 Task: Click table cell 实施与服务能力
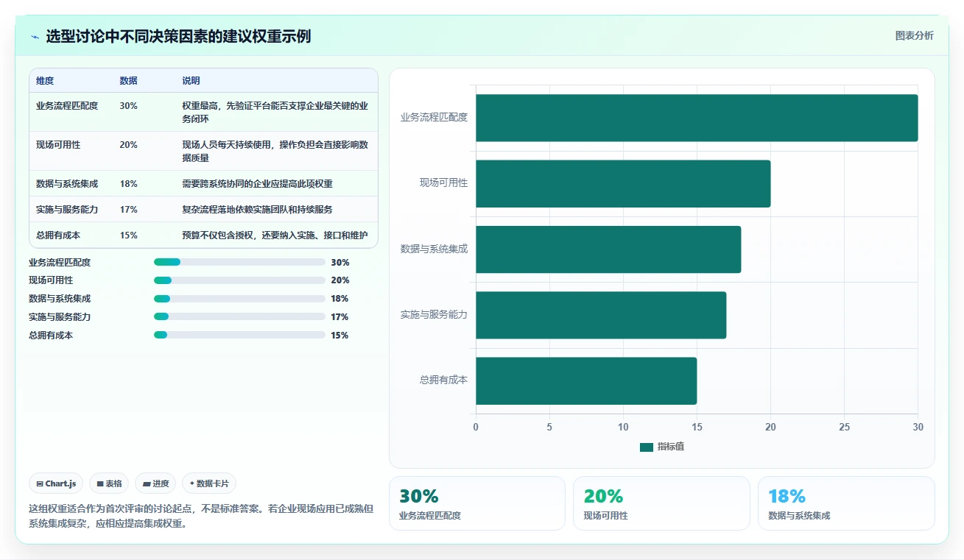point(67,210)
